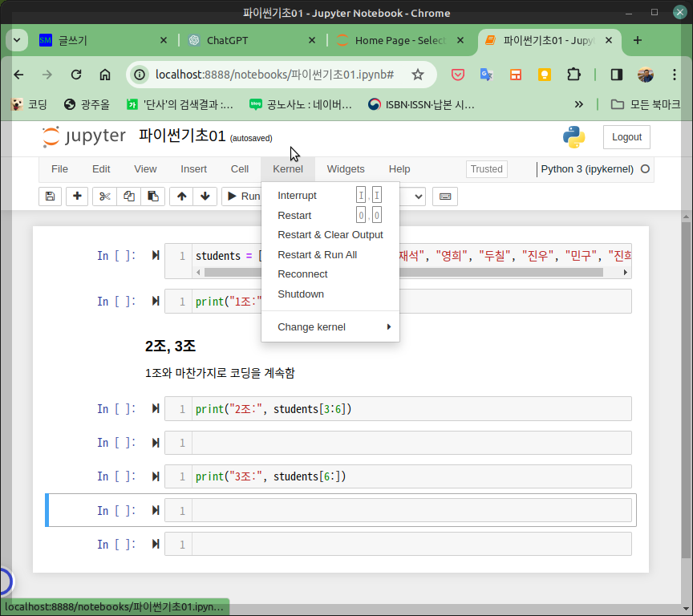
Task: Click the Jupyter logo
Action: (84, 136)
